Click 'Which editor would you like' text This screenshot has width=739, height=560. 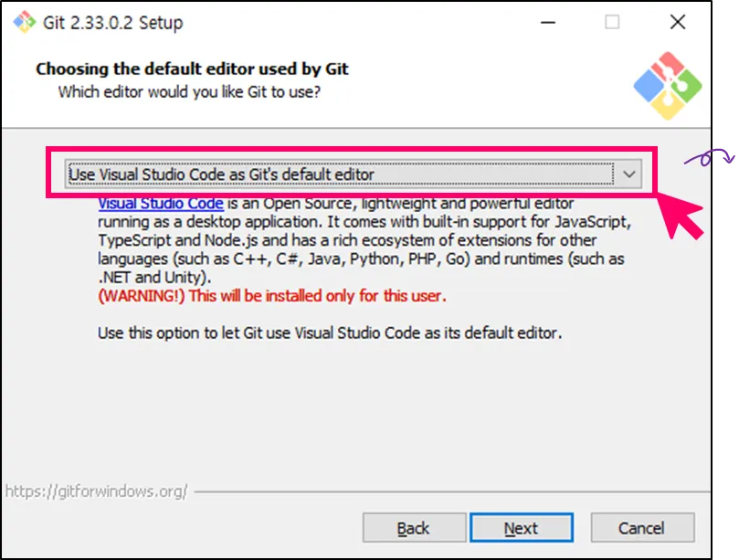tap(189, 92)
